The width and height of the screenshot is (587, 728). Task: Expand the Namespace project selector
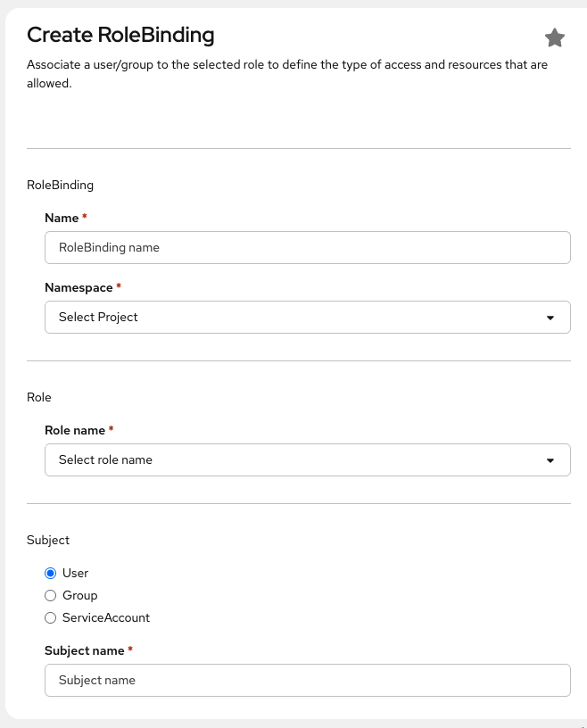coord(308,317)
